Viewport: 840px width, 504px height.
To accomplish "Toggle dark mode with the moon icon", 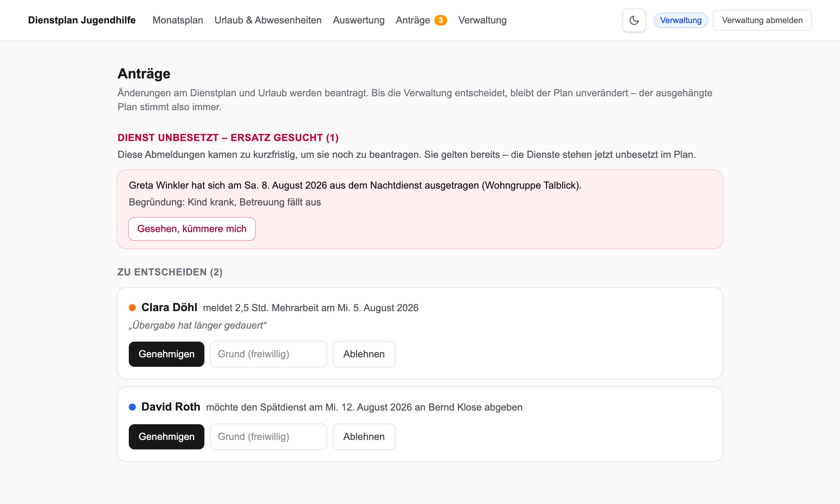I will pos(634,20).
